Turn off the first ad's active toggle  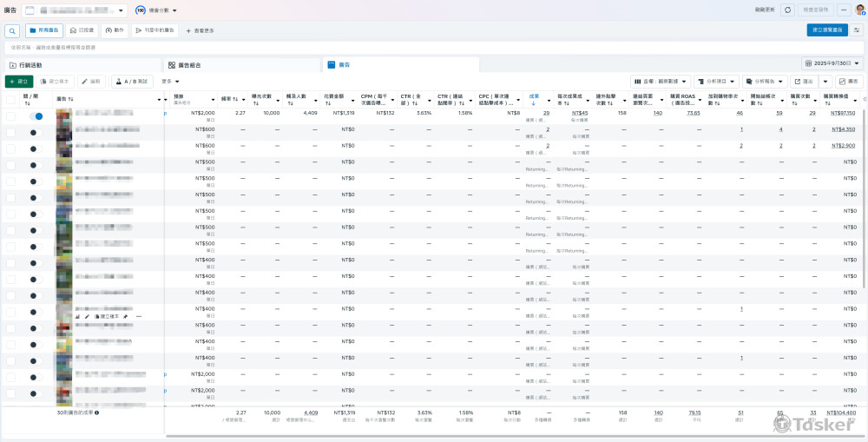[36, 115]
